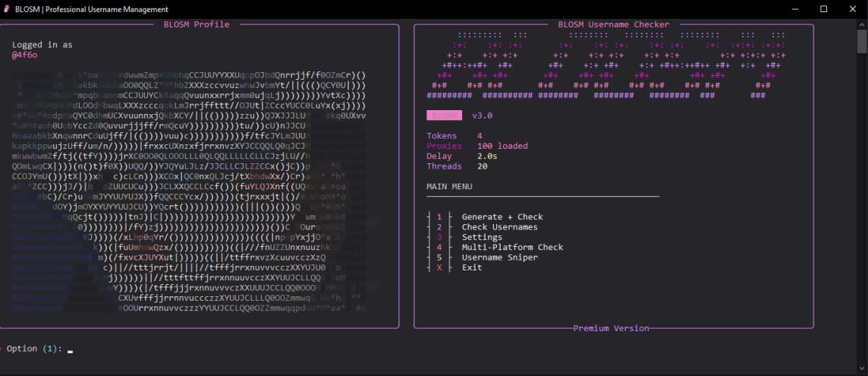The height and width of the screenshot is (376, 868).
Task: Click the scrollbar up arrow
Action: [x=863, y=24]
